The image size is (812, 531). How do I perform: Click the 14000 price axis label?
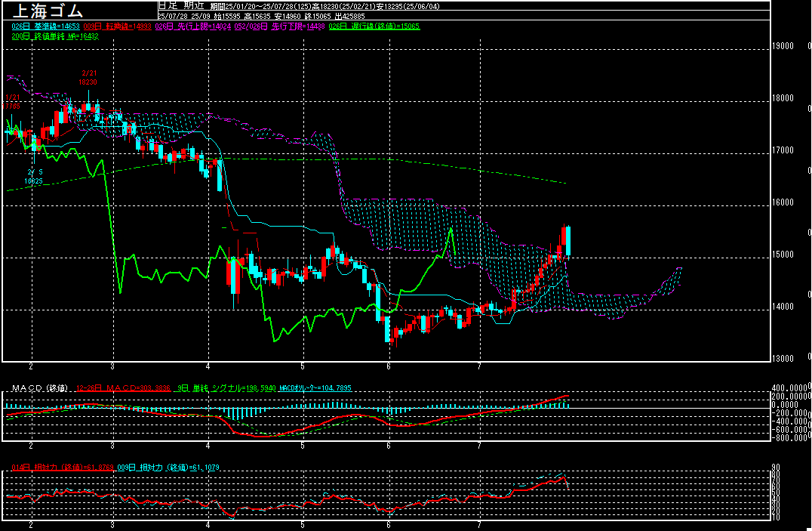click(x=783, y=307)
